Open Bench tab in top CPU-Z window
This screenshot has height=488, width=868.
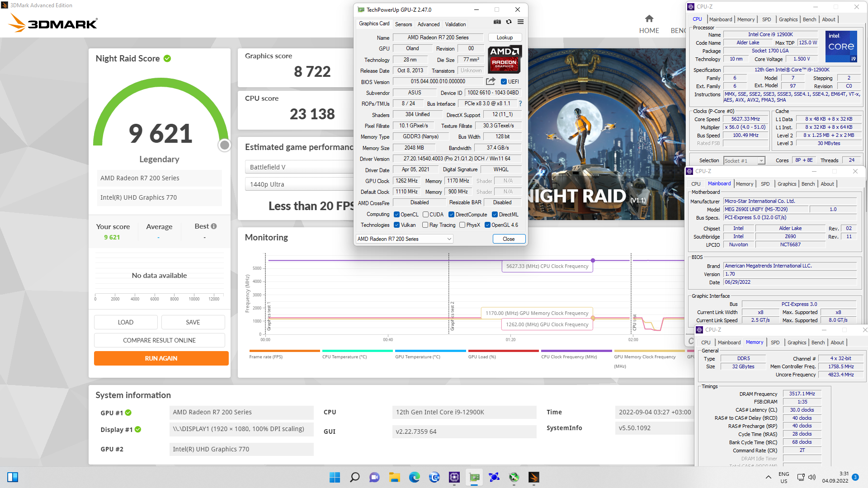(809, 19)
